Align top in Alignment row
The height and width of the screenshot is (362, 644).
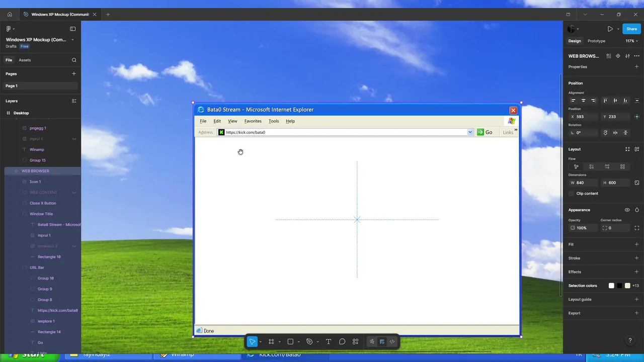click(605, 101)
